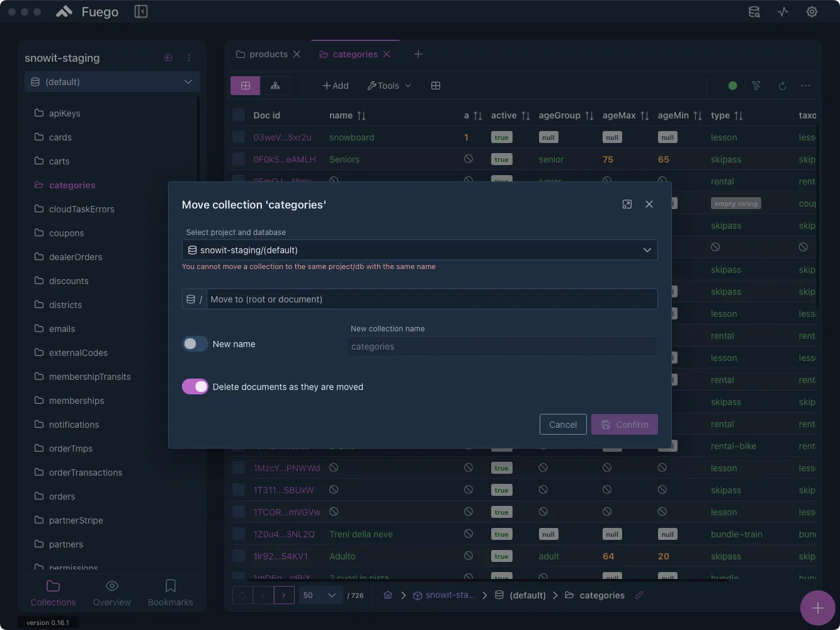Toggle the sidebar collapse icon

(x=141, y=11)
